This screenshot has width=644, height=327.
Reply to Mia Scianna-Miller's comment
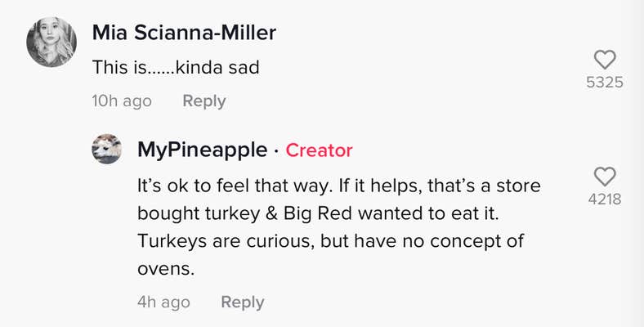(203, 101)
